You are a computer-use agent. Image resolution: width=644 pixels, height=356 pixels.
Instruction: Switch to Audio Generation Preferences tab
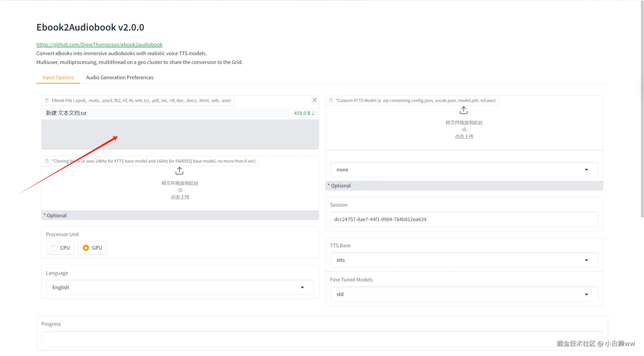pyautogui.click(x=120, y=77)
